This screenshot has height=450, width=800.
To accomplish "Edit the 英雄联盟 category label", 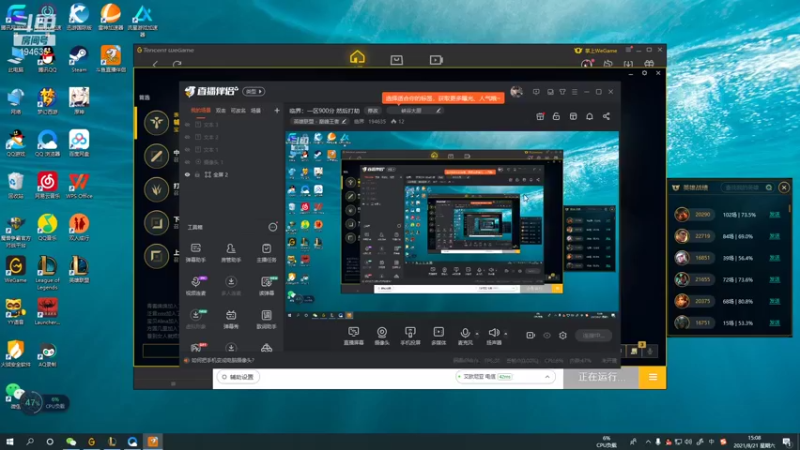I will [x=320, y=121].
